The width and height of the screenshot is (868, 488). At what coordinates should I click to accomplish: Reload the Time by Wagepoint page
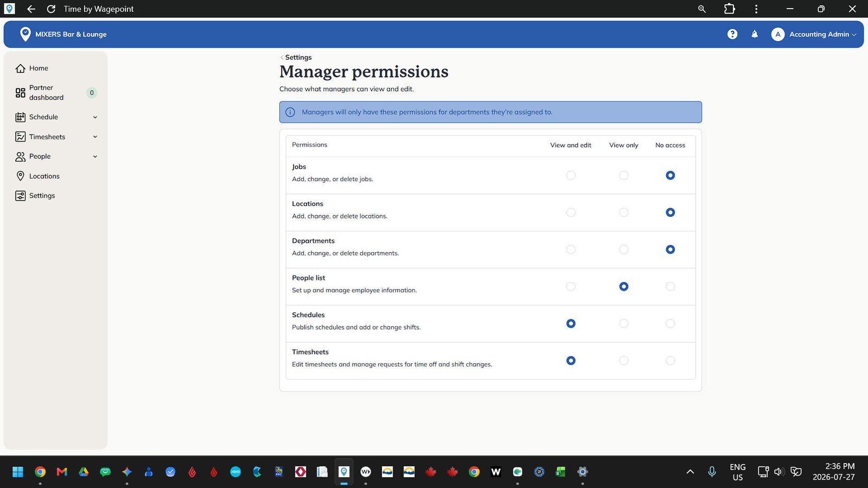coord(51,9)
